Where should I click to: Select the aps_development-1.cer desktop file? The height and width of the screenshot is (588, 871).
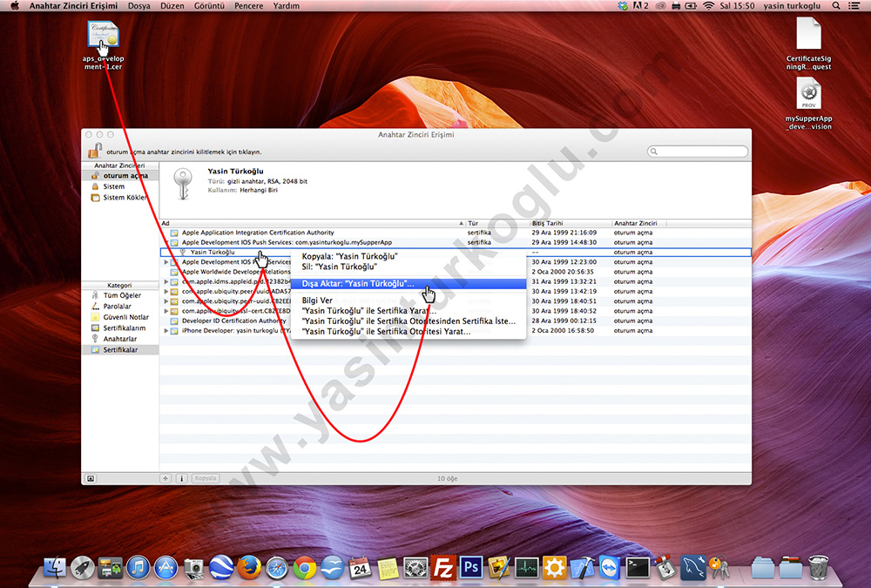(104, 45)
